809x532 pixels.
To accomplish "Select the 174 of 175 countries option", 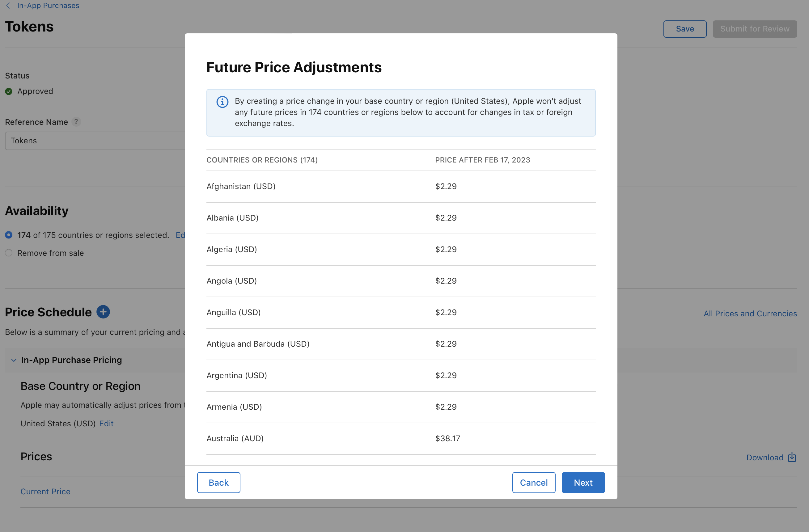I will click(x=9, y=234).
